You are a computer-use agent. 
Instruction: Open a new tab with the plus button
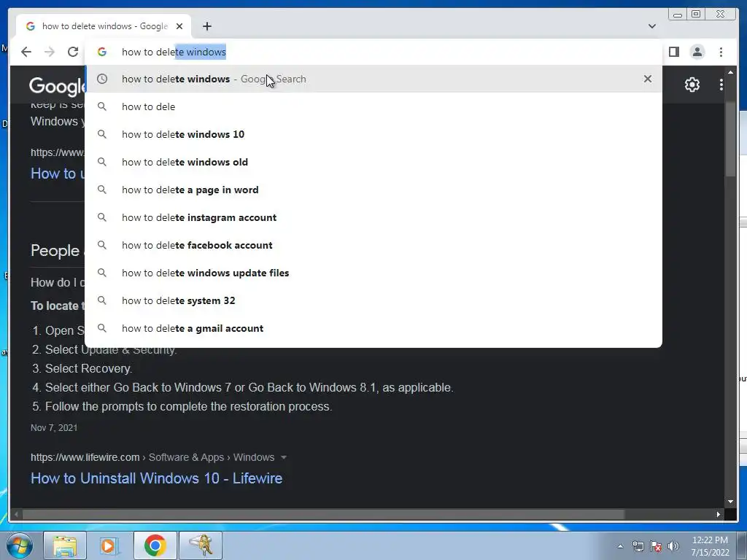tap(206, 26)
